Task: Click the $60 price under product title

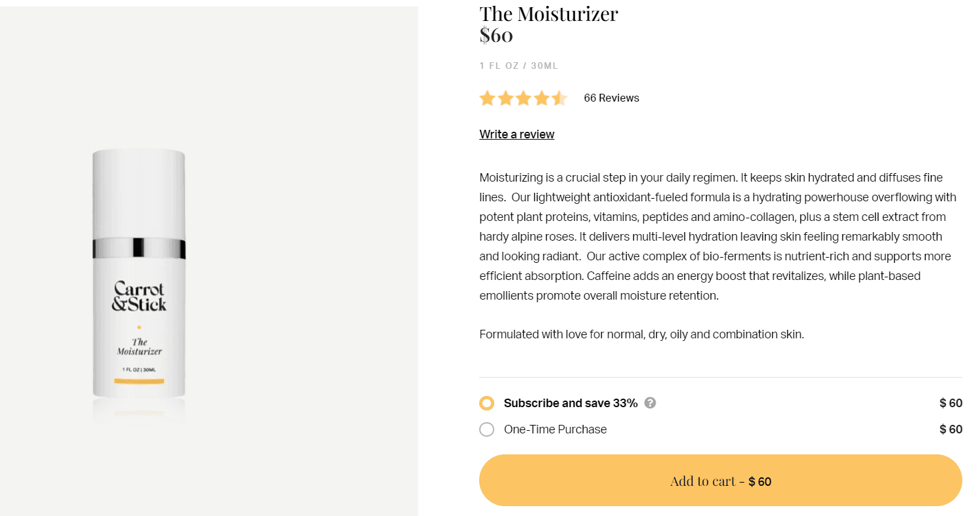Action: (x=496, y=35)
